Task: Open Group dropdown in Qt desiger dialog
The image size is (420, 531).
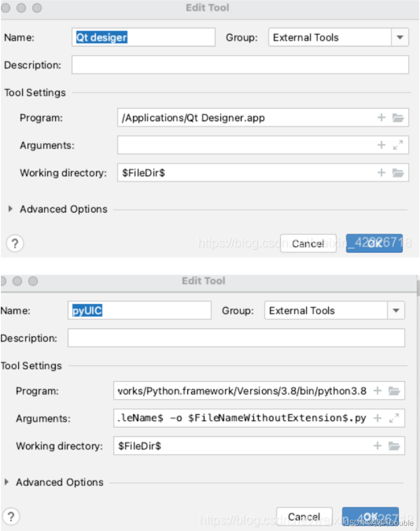Action: tap(399, 37)
